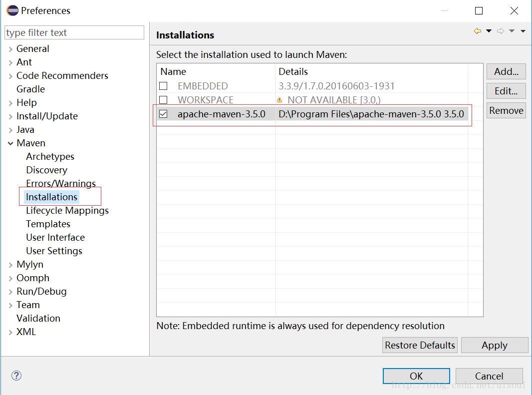Expand the XML tree node
The image size is (532, 395).
(10, 332)
